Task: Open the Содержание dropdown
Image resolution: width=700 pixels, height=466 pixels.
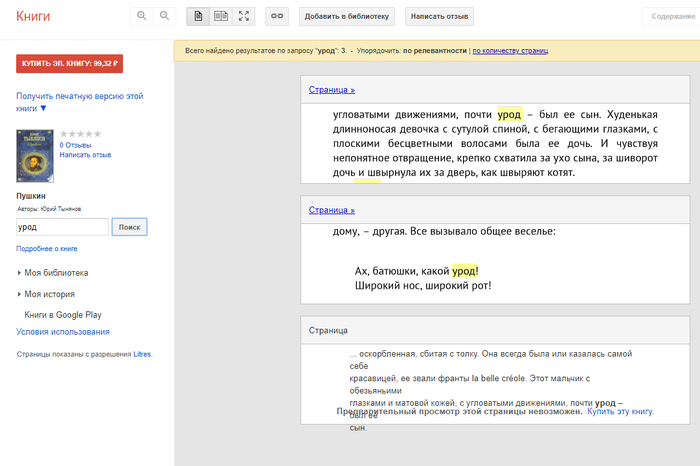Action: [x=671, y=17]
